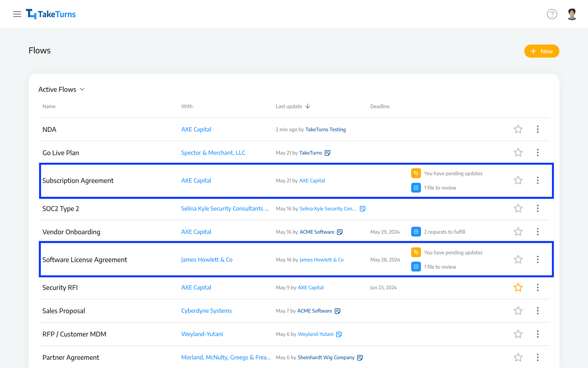588x368 pixels.
Task: Click Sheinhardt Wig Company updater link
Action: (326, 357)
